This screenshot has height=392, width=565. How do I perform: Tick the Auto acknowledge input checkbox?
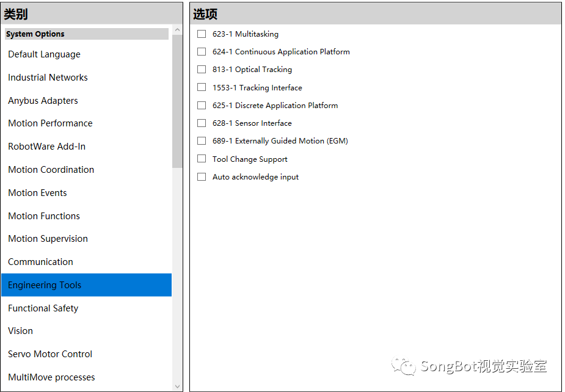click(x=202, y=176)
